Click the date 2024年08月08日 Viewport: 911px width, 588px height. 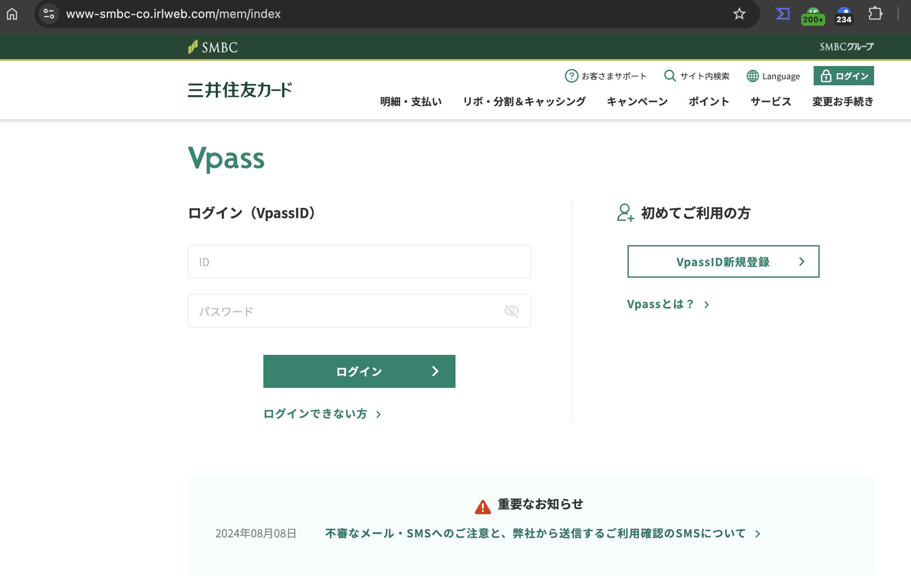point(256,534)
